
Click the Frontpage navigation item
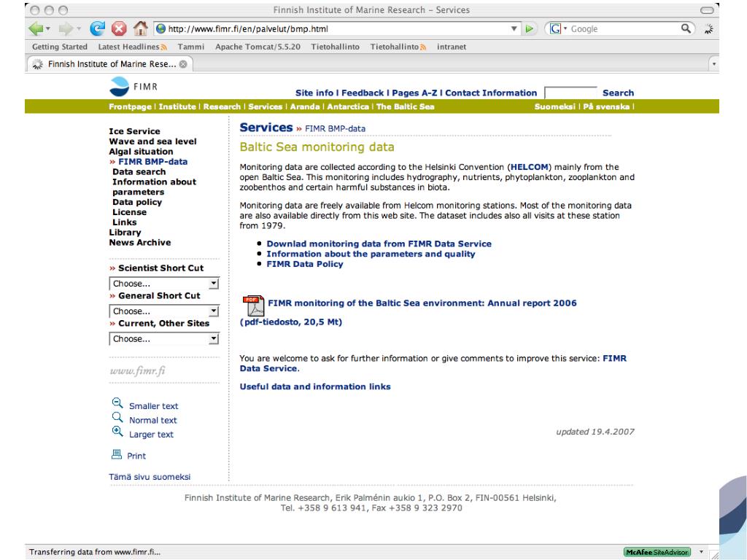pyautogui.click(x=130, y=106)
